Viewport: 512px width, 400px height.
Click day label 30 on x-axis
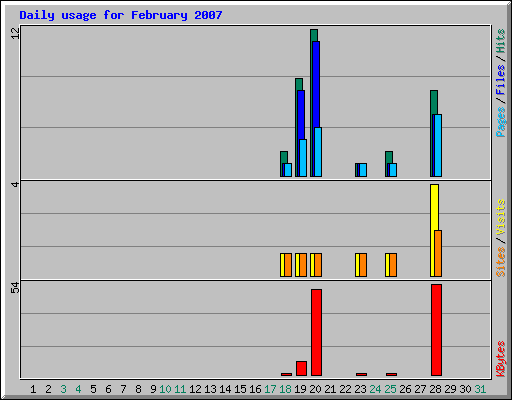(465, 389)
